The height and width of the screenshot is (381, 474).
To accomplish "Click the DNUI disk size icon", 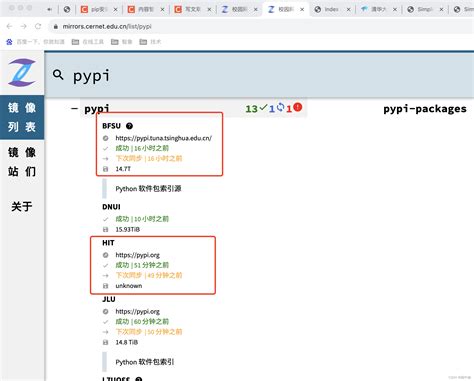I will click(x=106, y=229).
